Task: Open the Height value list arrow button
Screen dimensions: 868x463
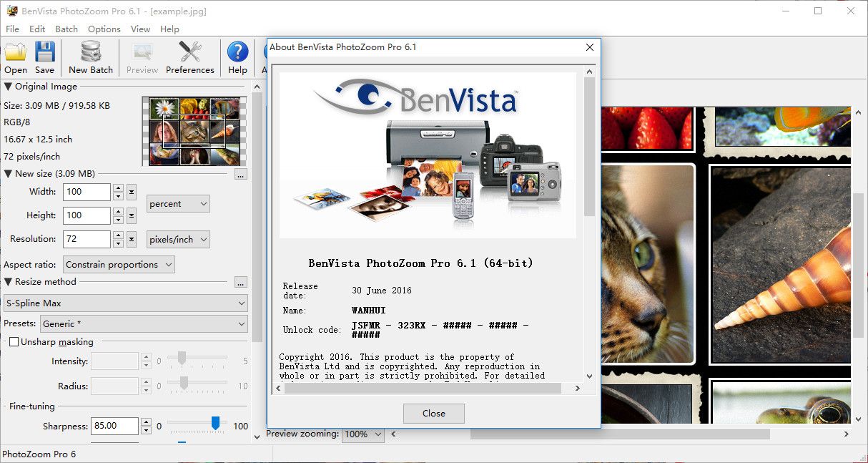Action: pos(132,215)
